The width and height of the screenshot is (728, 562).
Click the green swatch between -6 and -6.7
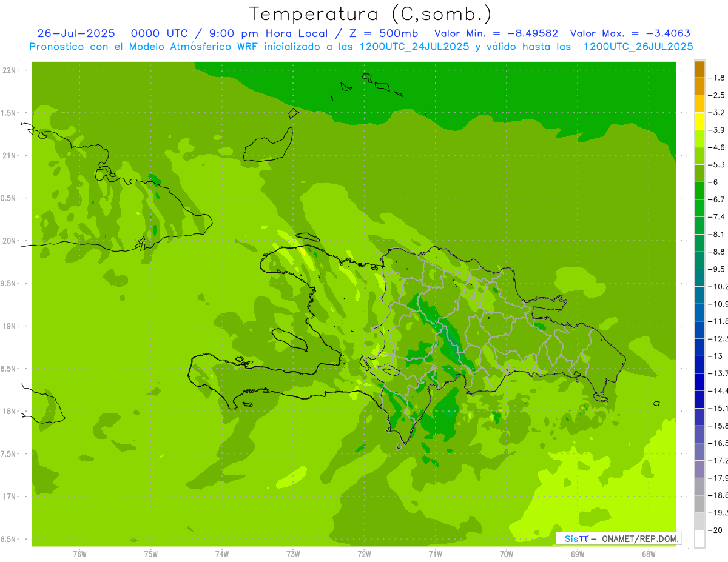coord(699,191)
